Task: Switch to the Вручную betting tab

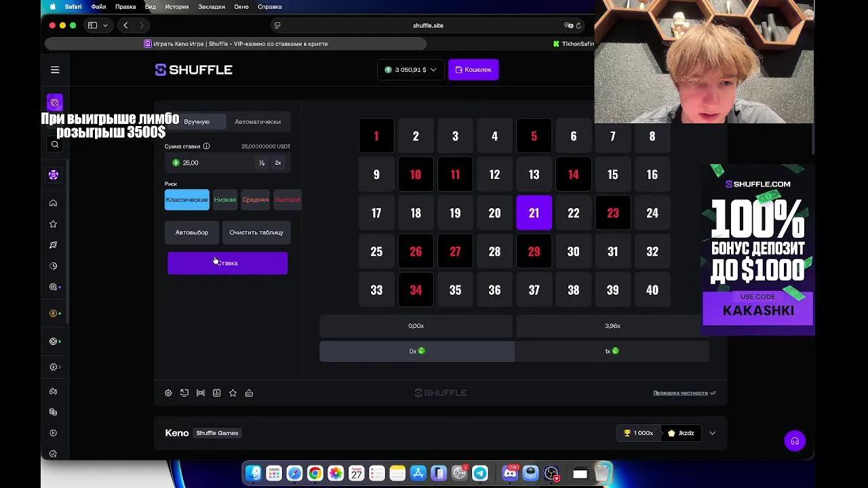Action: click(x=197, y=122)
